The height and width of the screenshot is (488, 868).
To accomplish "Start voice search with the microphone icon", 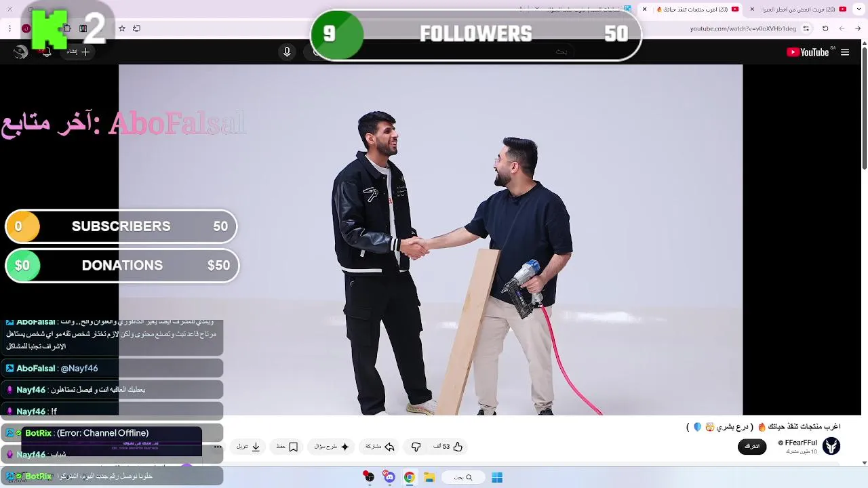I will pyautogui.click(x=287, y=52).
